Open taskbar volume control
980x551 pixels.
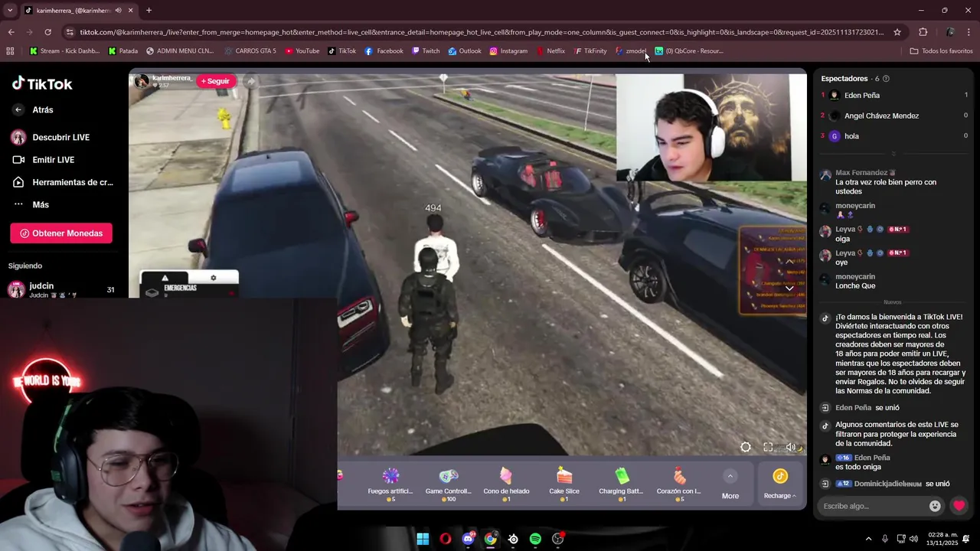pos(913,539)
